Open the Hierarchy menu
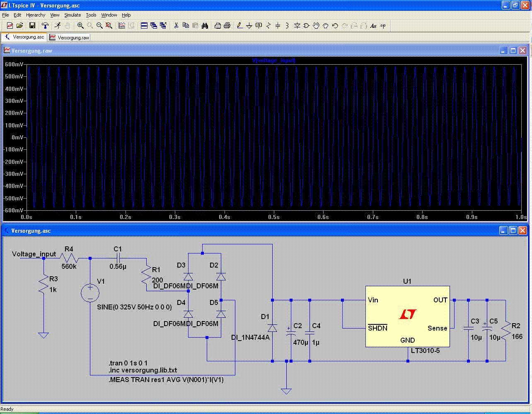 coord(36,15)
